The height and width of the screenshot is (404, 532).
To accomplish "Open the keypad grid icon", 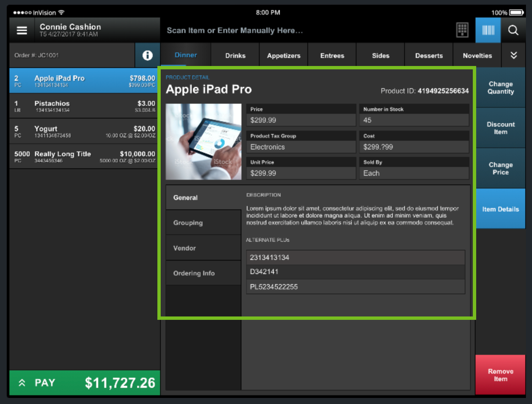I will click(x=462, y=30).
